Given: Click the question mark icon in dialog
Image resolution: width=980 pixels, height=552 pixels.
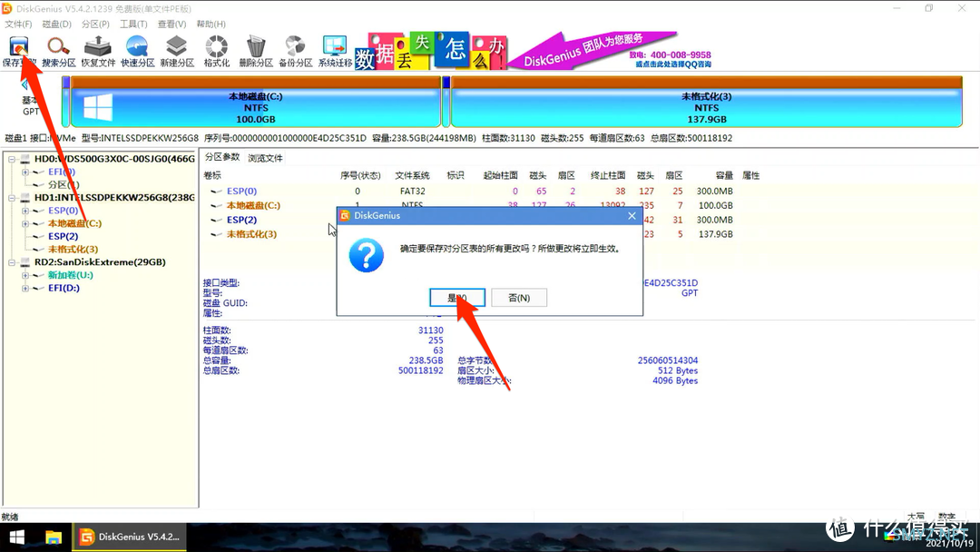Looking at the screenshot, I should tap(367, 255).
